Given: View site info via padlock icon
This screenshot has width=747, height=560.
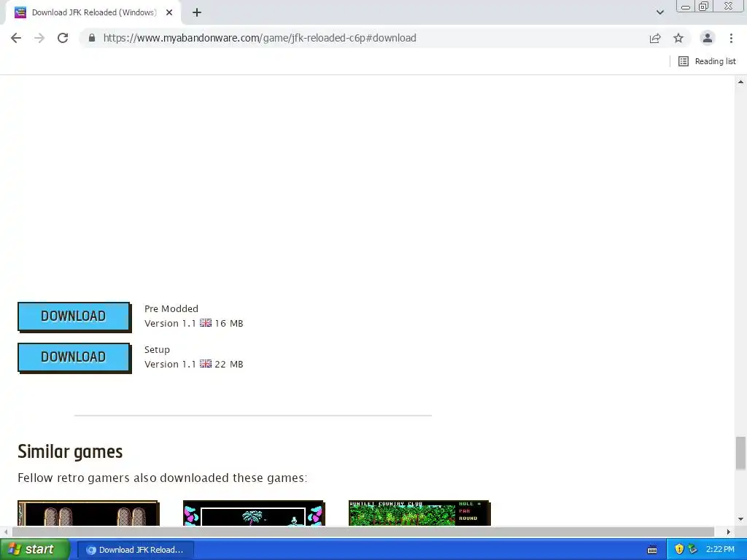Looking at the screenshot, I should pos(92,38).
